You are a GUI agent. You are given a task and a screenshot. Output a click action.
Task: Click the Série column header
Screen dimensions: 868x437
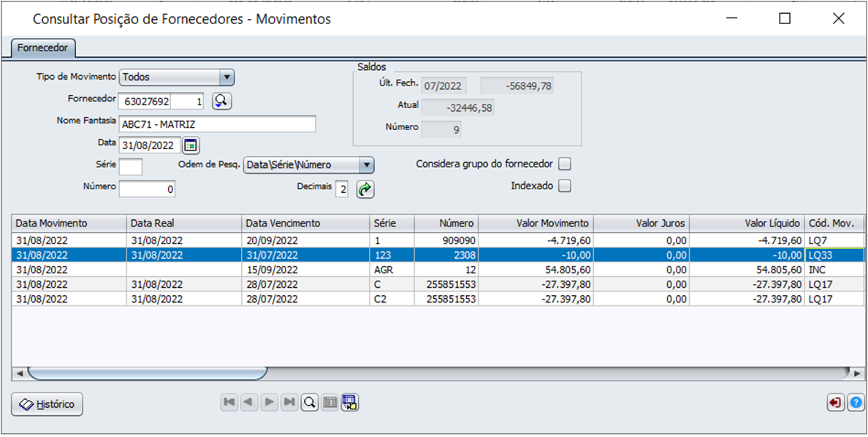pos(392,223)
